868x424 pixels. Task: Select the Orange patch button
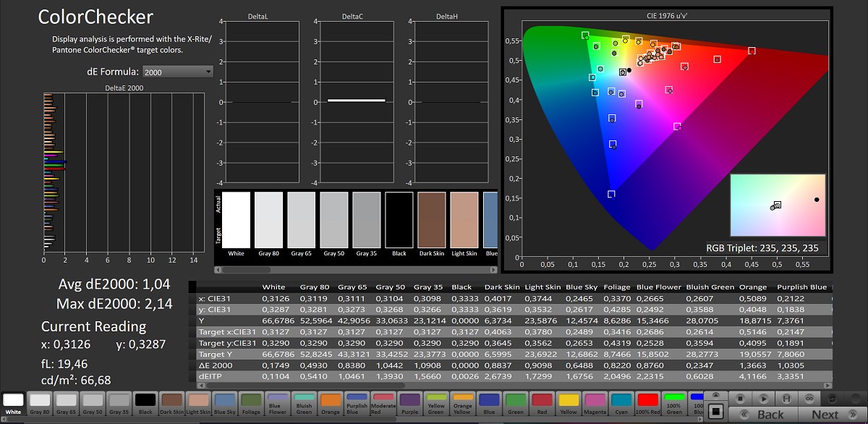331,404
